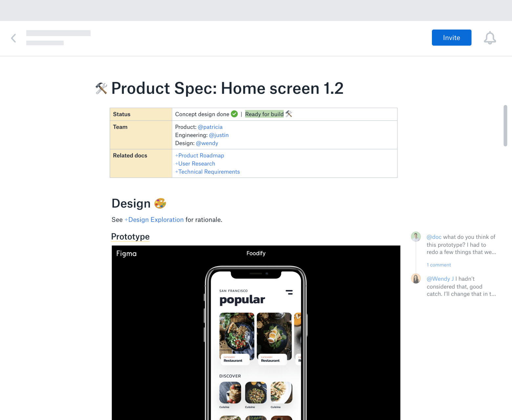
Task: Click the @patricia mention
Action: (x=210, y=127)
